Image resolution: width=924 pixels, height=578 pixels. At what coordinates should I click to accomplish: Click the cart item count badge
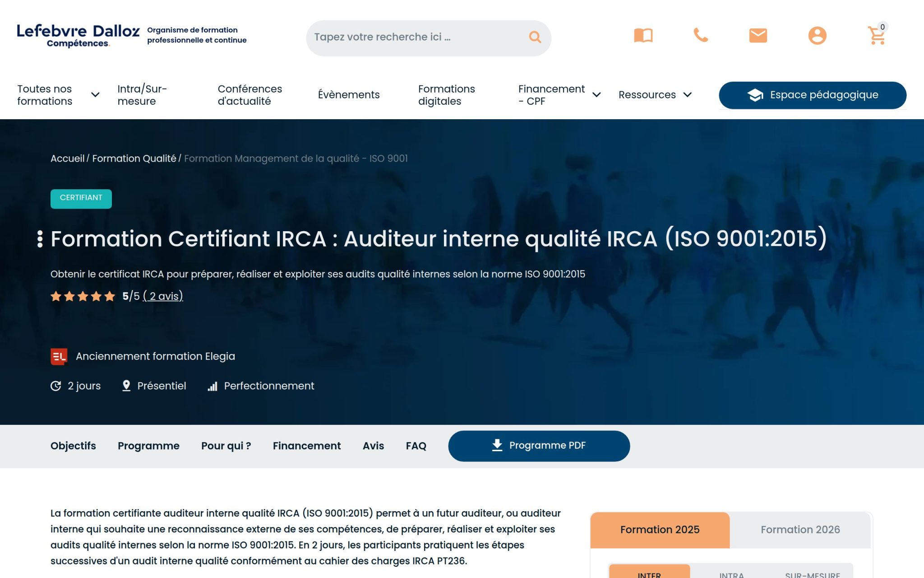882,27
